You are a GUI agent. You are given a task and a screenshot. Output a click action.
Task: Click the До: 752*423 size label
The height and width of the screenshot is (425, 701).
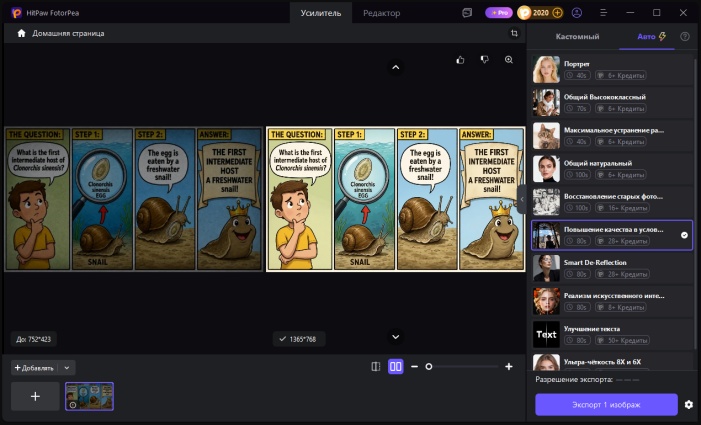[34, 340]
